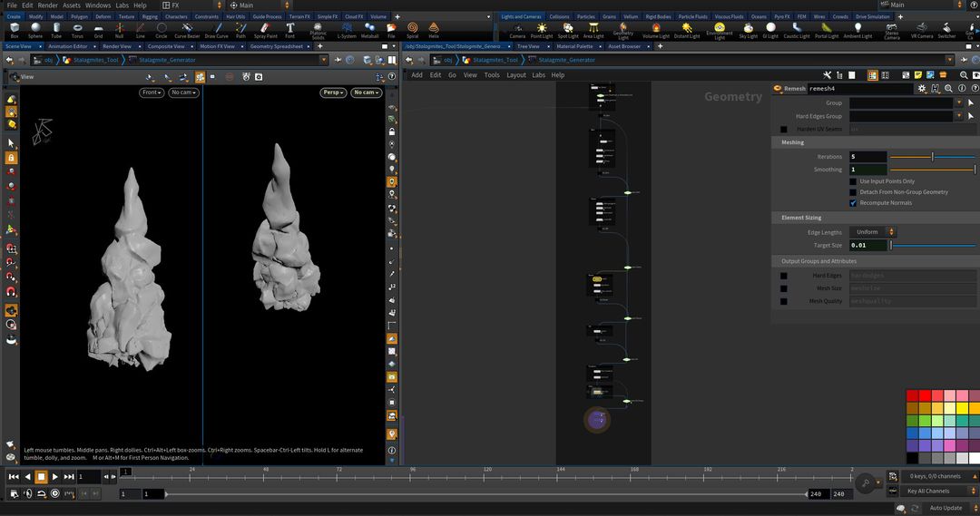Add a Camera from the shelf
980x516 pixels.
click(517, 30)
